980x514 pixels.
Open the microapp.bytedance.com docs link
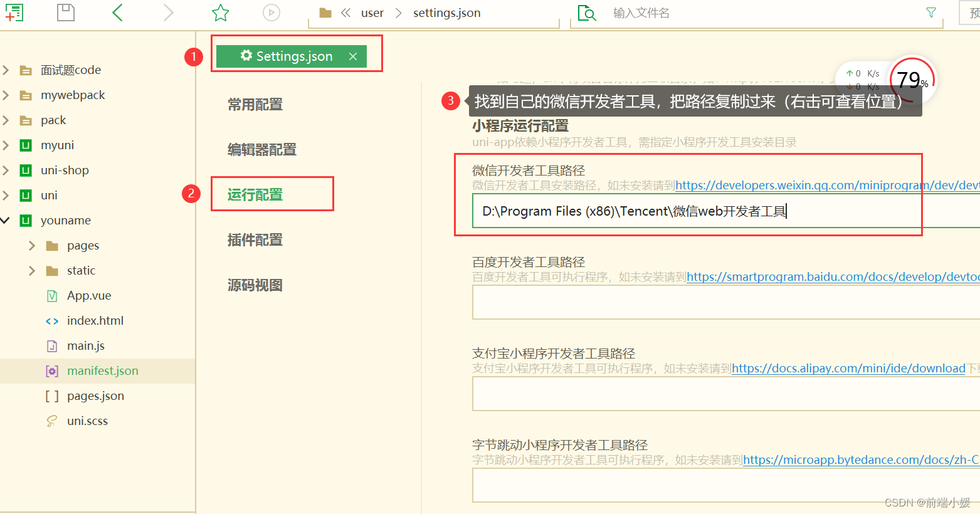click(861, 460)
